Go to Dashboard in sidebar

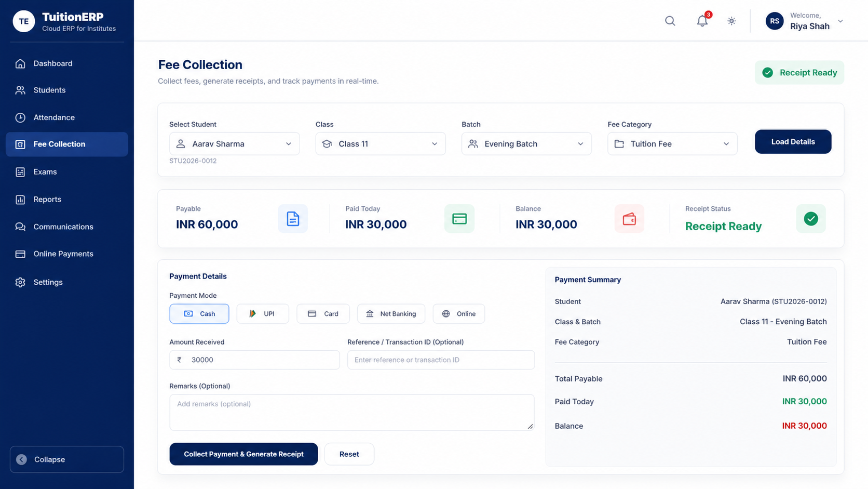pyautogui.click(x=67, y=63)
